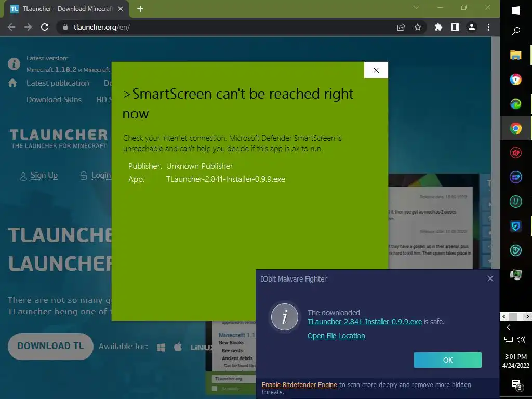Image resolution: width=532 pixels, height=399 pixels.
Task: Open the red gear app in taskbar
Action: click(x=516, y=153)
